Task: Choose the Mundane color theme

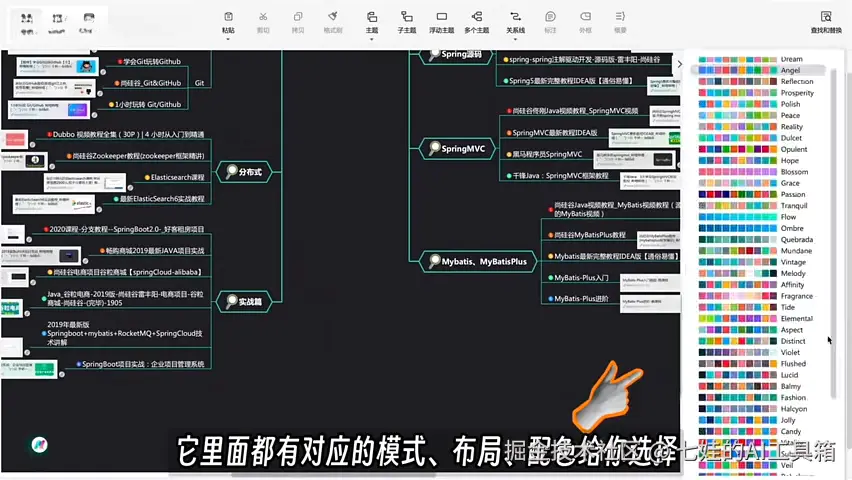Action: (x=755, y=251)
